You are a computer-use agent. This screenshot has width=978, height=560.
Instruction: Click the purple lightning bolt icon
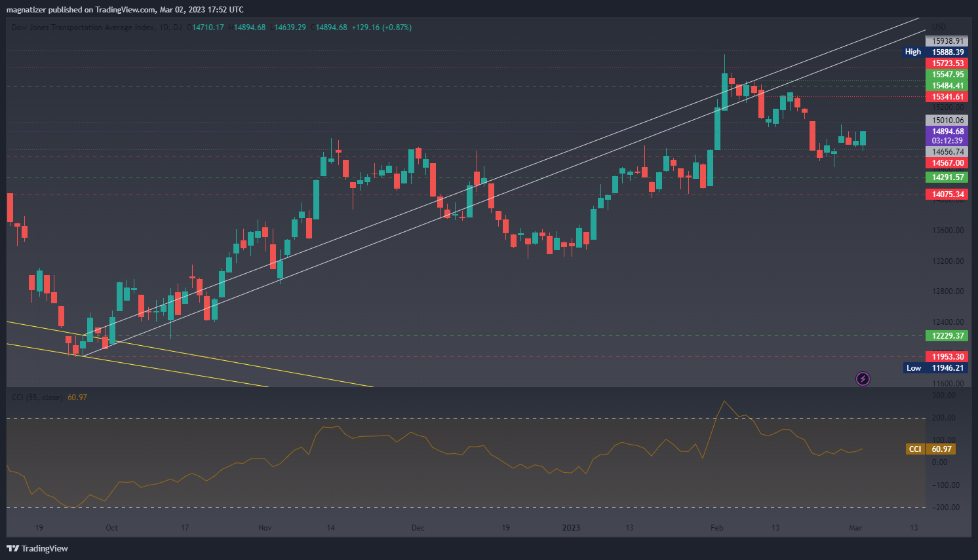click(863, 379)
